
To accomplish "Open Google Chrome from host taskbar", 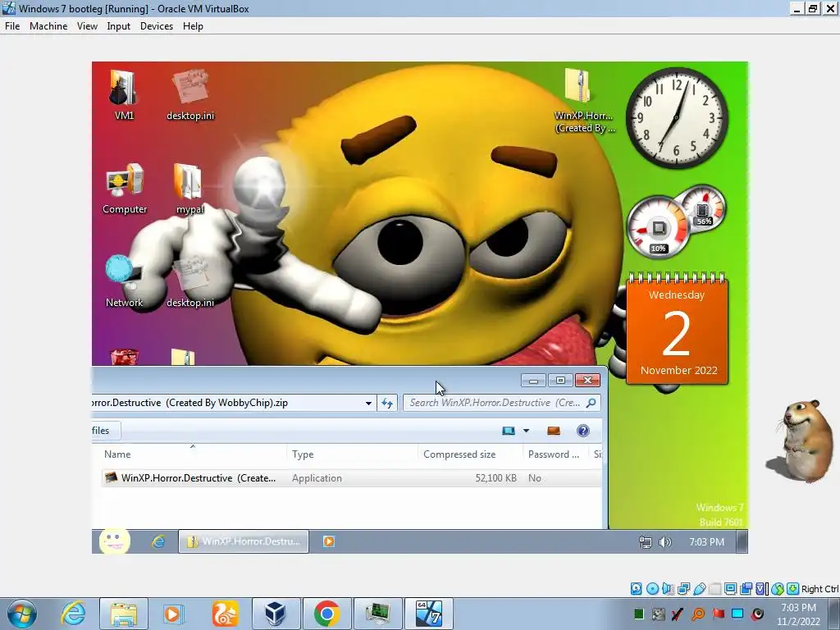I will tap(326, 614).
